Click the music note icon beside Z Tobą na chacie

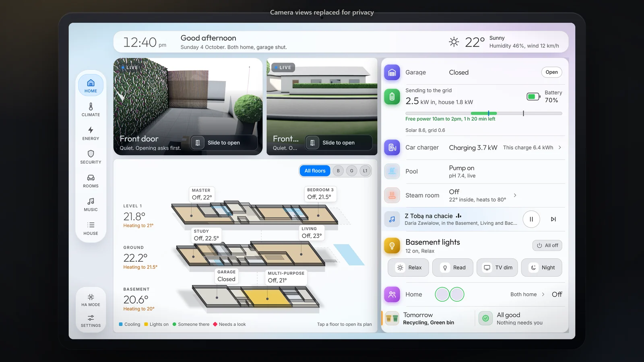click(392, 219)
